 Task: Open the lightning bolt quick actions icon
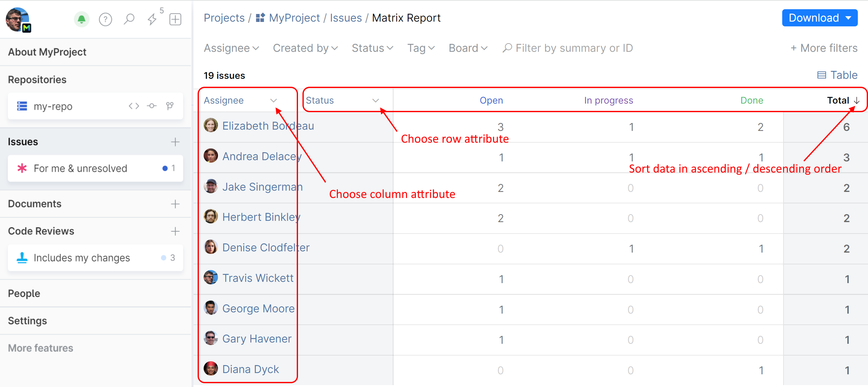152,19
